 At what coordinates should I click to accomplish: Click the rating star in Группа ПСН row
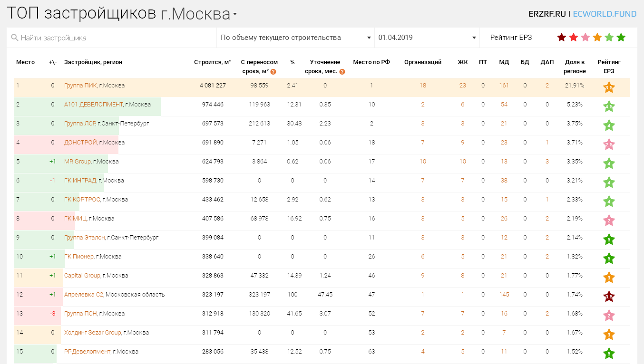click(609, 316)
